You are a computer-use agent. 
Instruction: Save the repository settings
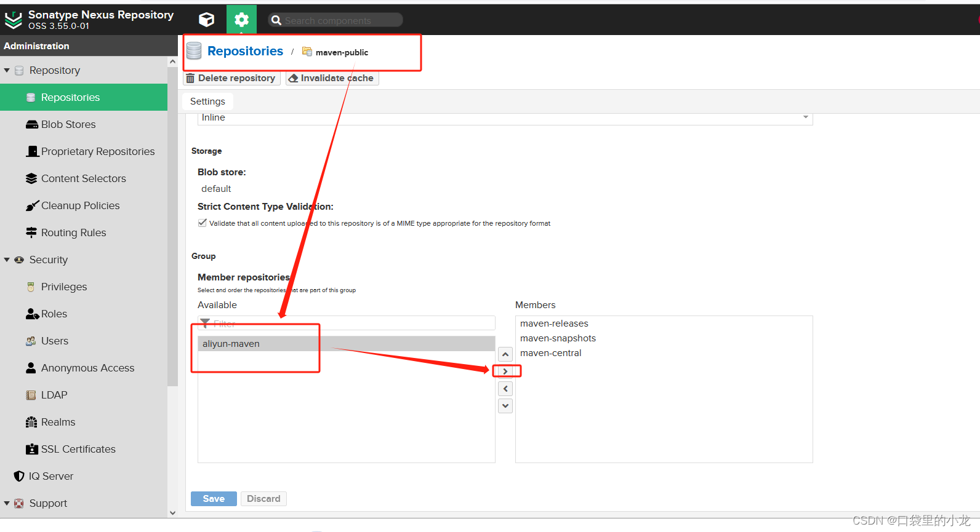tap(214, 499)
